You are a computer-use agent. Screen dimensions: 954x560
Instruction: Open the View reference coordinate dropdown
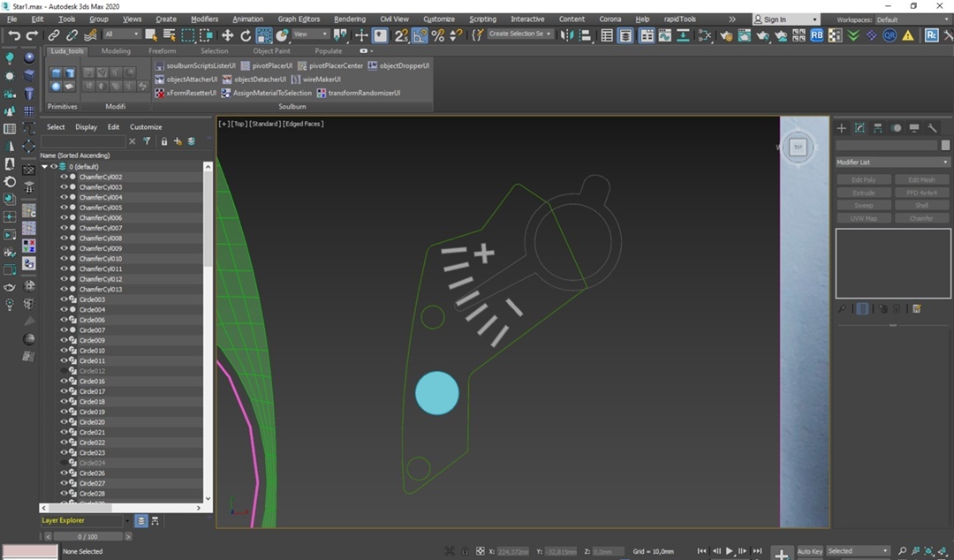[x=310, y=34]
